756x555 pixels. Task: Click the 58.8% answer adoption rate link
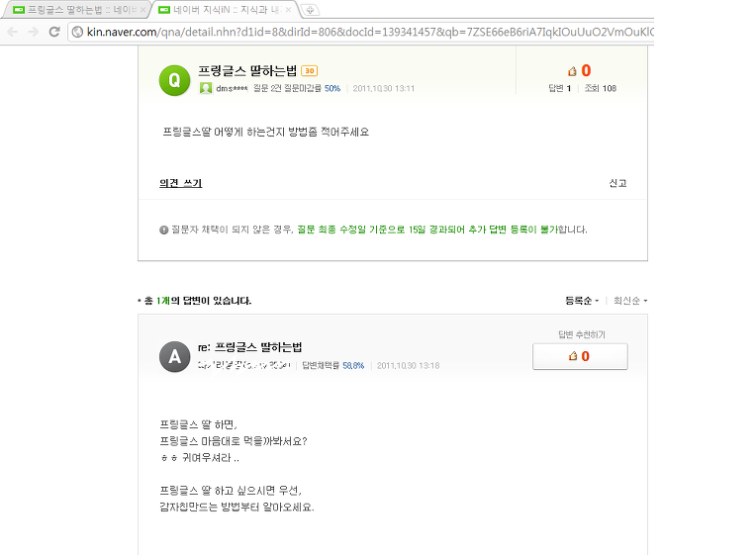click(x=353, y=365)
